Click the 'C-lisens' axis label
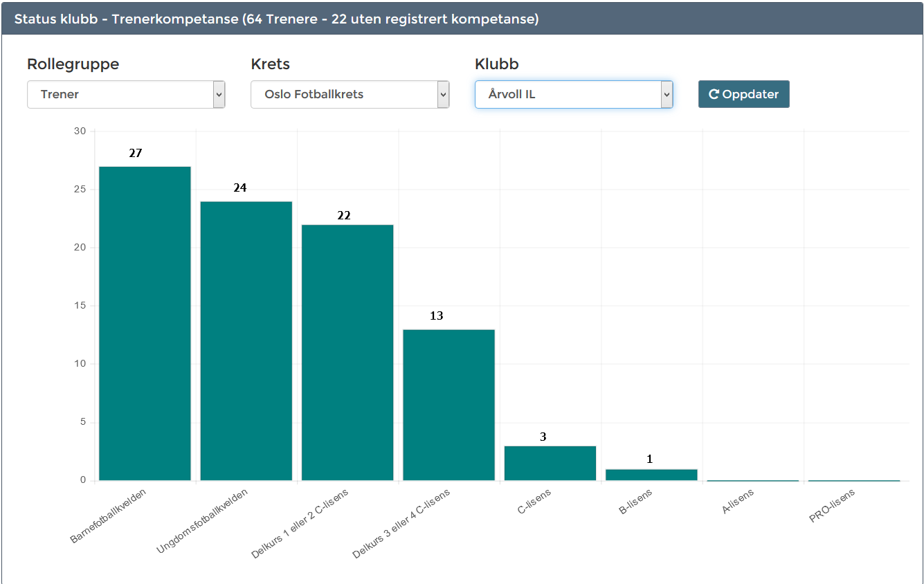 click(534, 502)
